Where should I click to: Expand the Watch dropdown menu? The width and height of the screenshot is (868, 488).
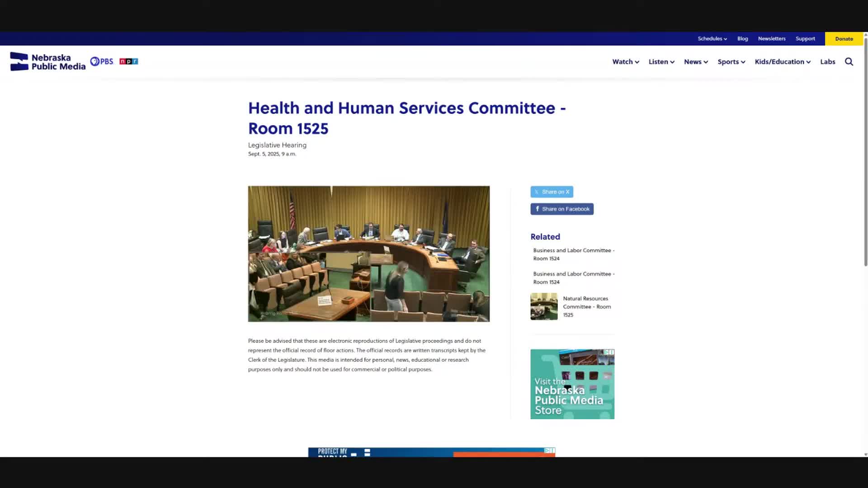point(625,62)
